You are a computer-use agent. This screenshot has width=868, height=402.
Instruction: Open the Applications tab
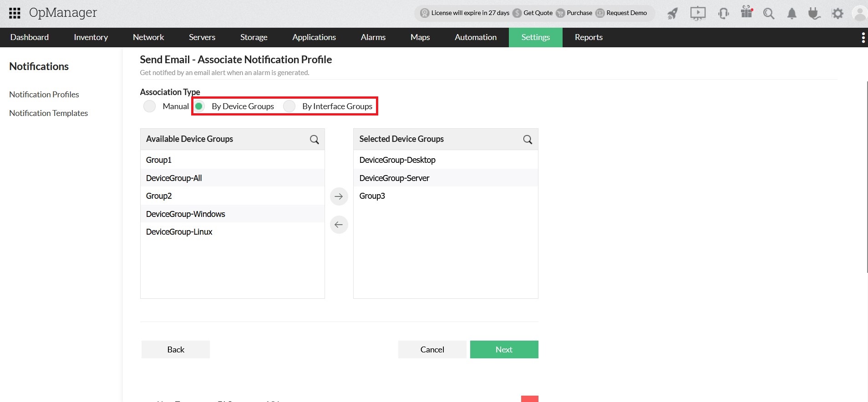coord(314,37)
